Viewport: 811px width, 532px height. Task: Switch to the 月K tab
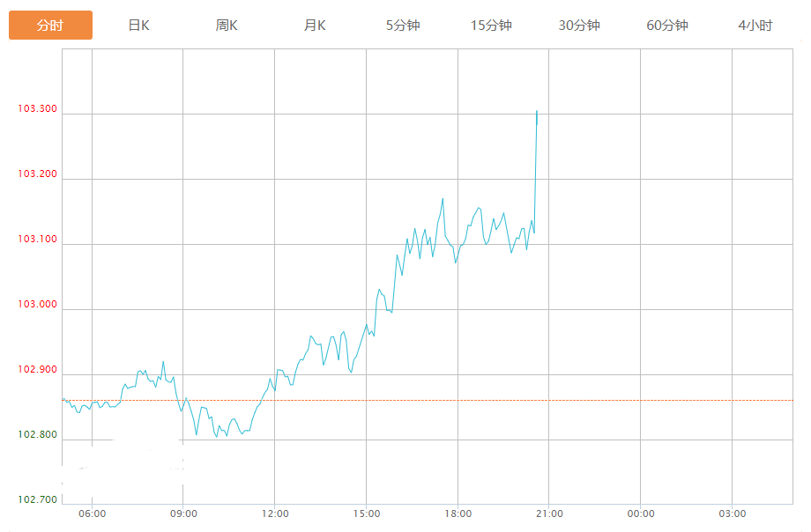click(315, 26)
